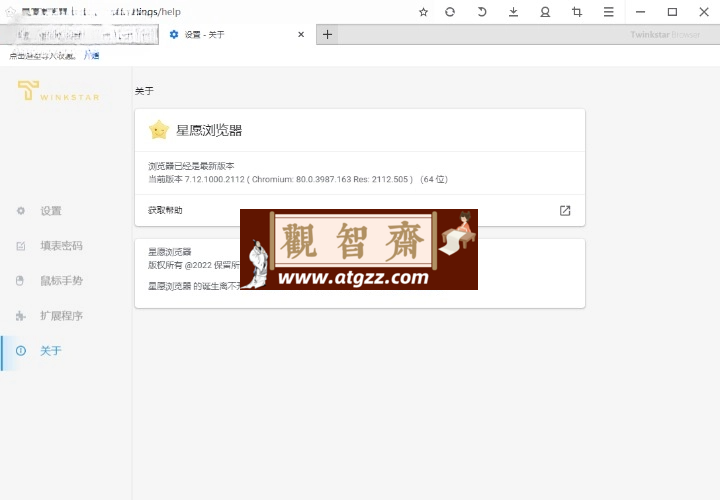Bookmark this page with the star icon

(423, 12)
